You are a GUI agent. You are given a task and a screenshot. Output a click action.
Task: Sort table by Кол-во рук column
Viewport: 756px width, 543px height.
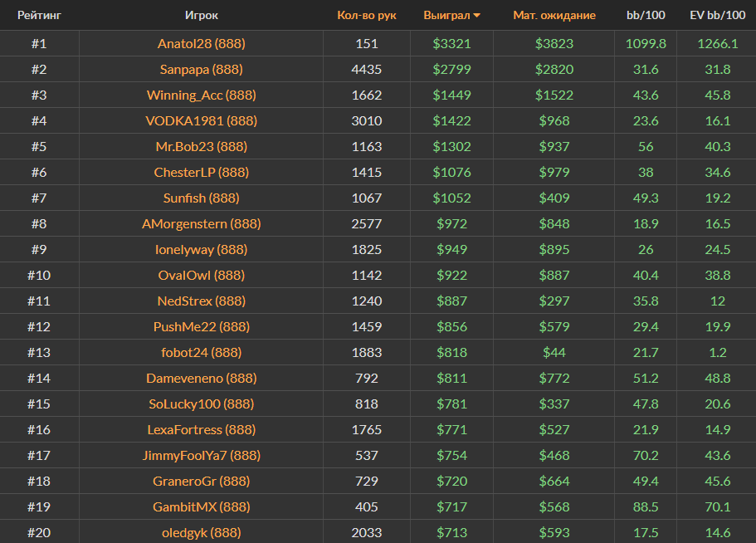point(366,16)
